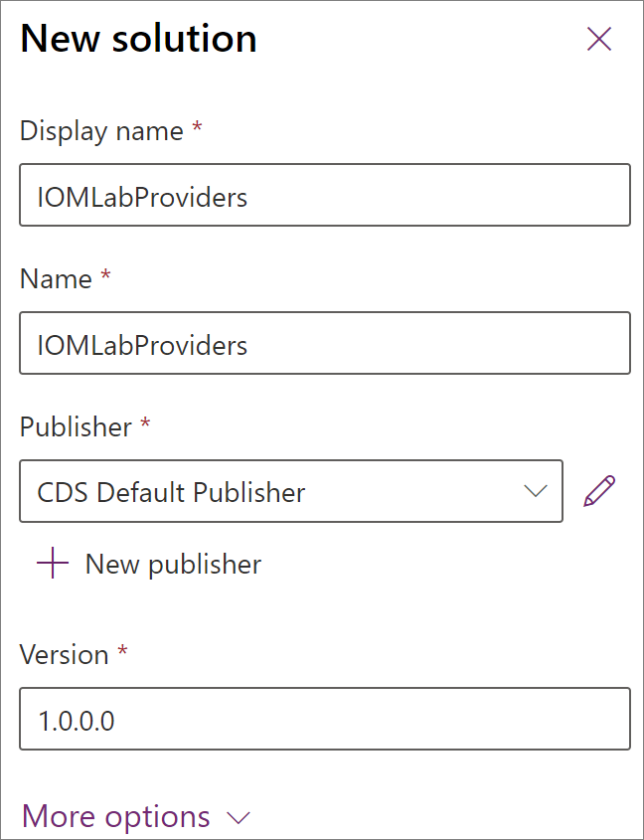The height and width of the screenshot is (840, 644).
Task: Click the Publisher field label
Action: click(76, 427)
